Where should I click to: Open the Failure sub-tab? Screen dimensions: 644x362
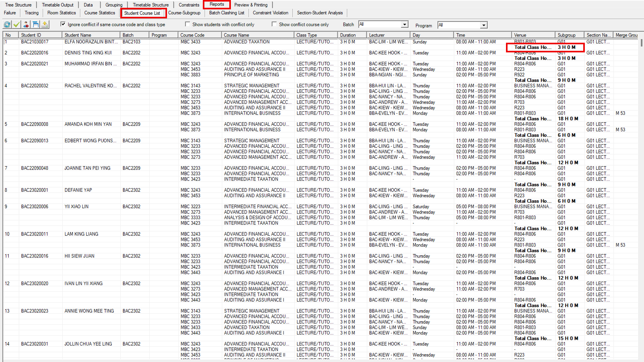point(10,13)
